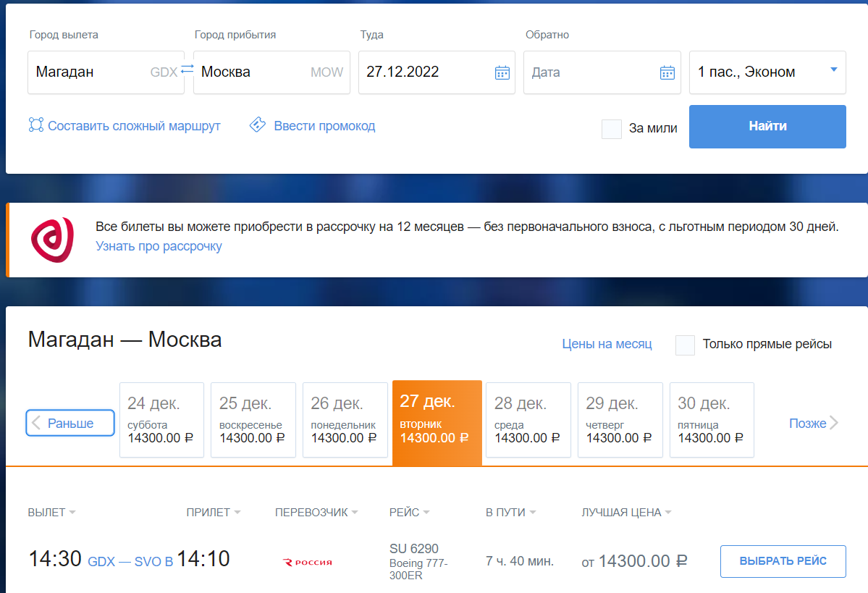Click flight number SU 6290

pyautogui.click(x=413, y=549)
